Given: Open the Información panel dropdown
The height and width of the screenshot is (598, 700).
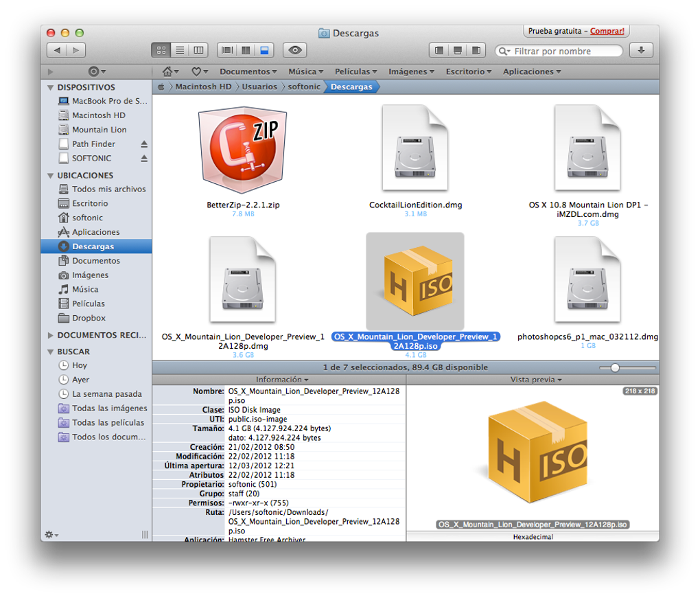Looking at the screenshot, I should click(x=281, y=380).
